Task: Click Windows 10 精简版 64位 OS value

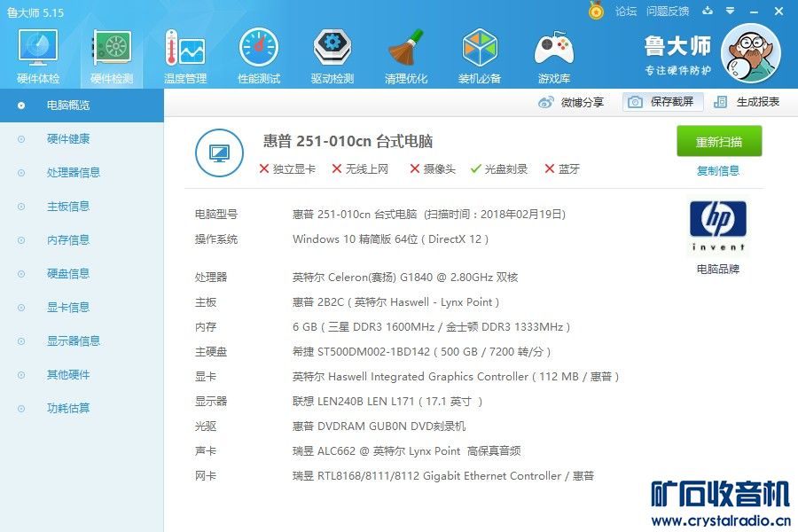Action: click(390, 239)
